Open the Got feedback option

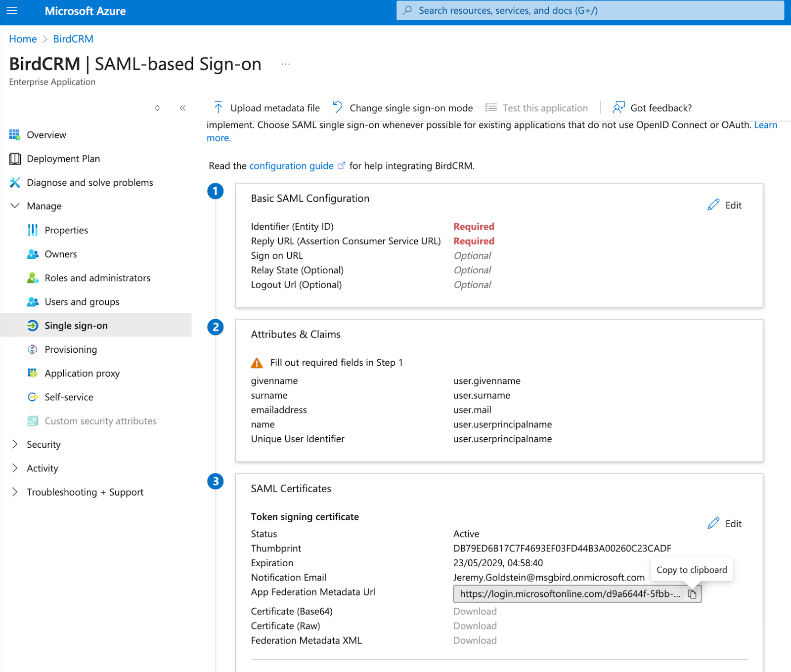tap(653, 108)
